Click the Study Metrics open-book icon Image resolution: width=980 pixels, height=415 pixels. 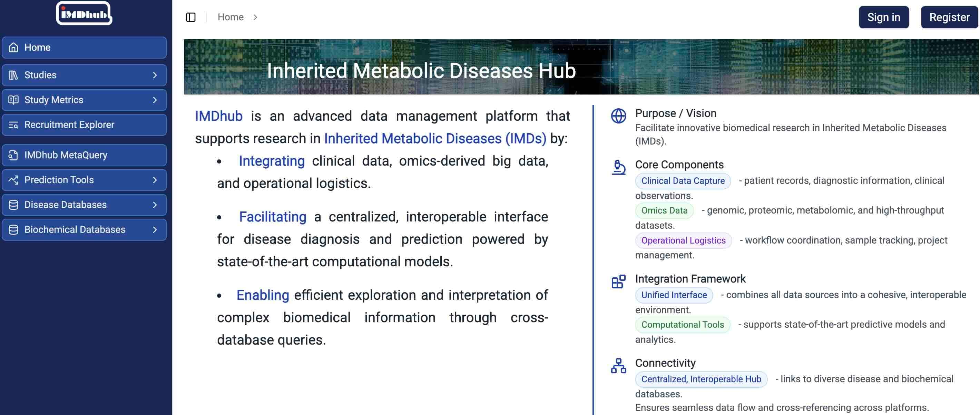pos(14,100)
